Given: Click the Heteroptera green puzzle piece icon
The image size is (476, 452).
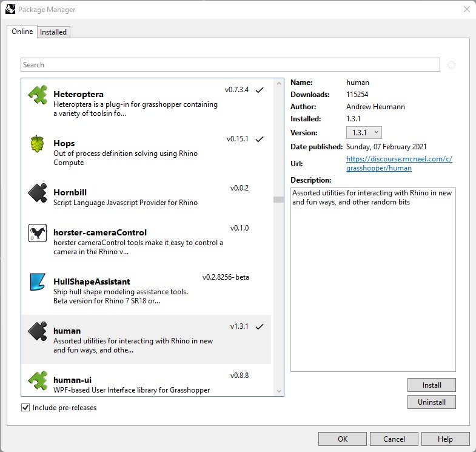Looking at the screenshot, I should point(38,95).
